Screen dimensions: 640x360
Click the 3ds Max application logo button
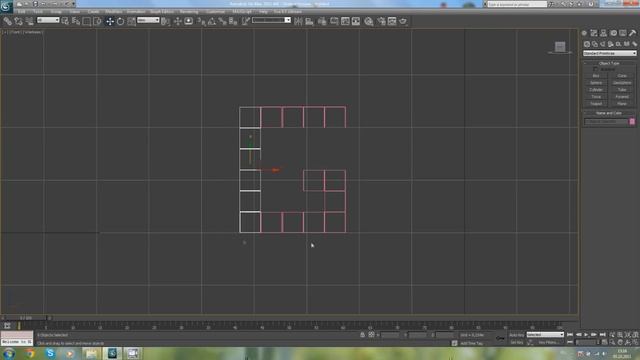point(6,6)
